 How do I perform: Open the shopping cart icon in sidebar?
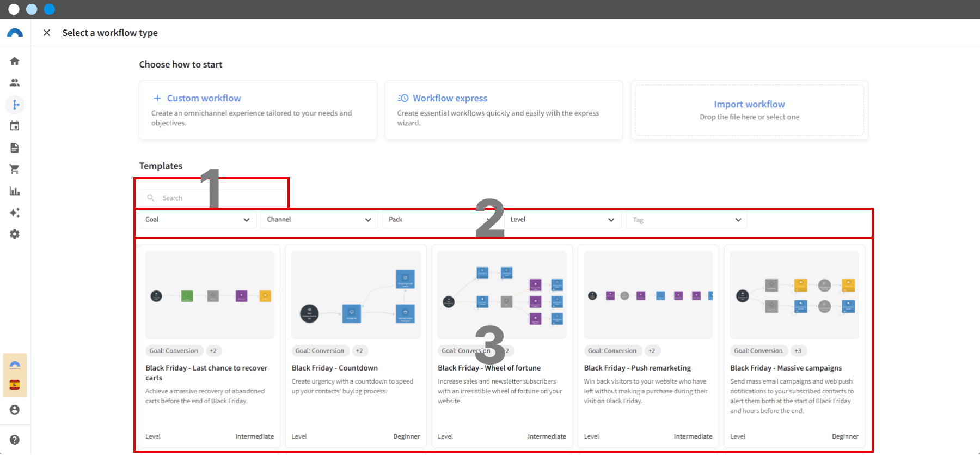(x=15, y=169)
